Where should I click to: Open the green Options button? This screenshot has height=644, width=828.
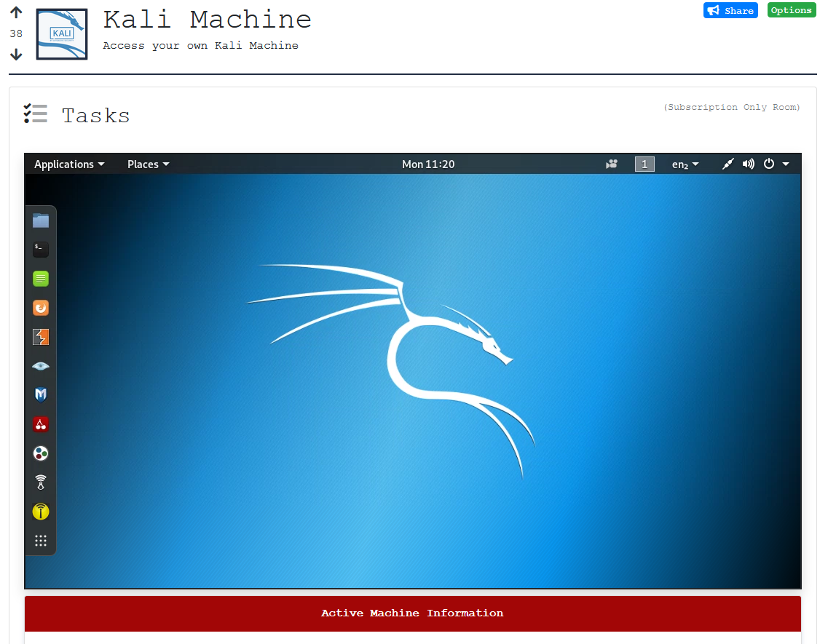pyautogui.click(x=791, y=10)
